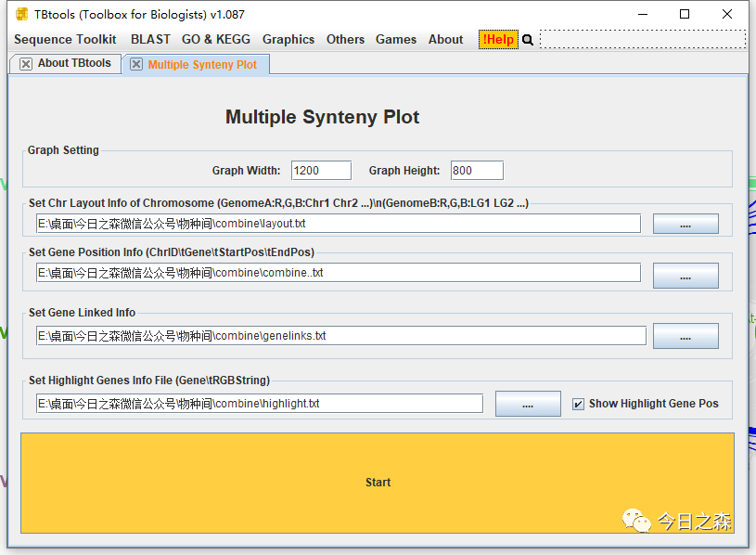Screen dimensions: 756x555
Task: Close the About TBtools tab
Action: click(x=26, y=64)
